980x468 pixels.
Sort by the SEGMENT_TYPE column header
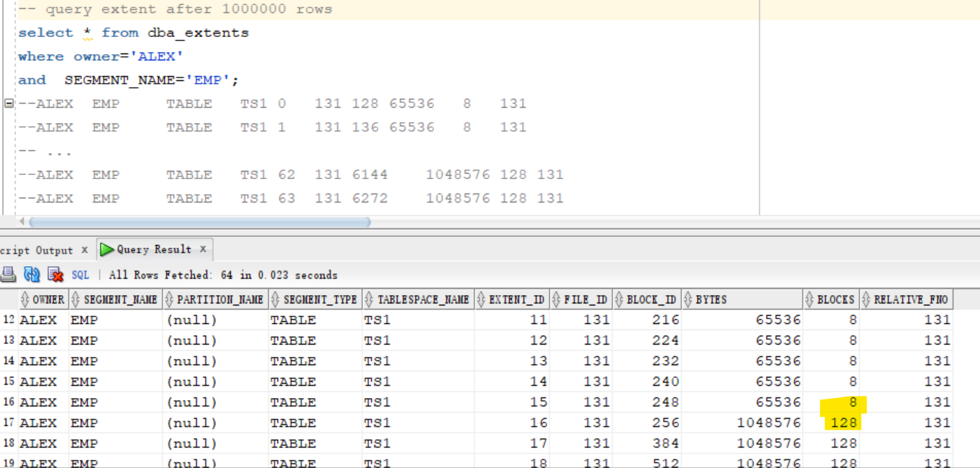click(315, 300)
